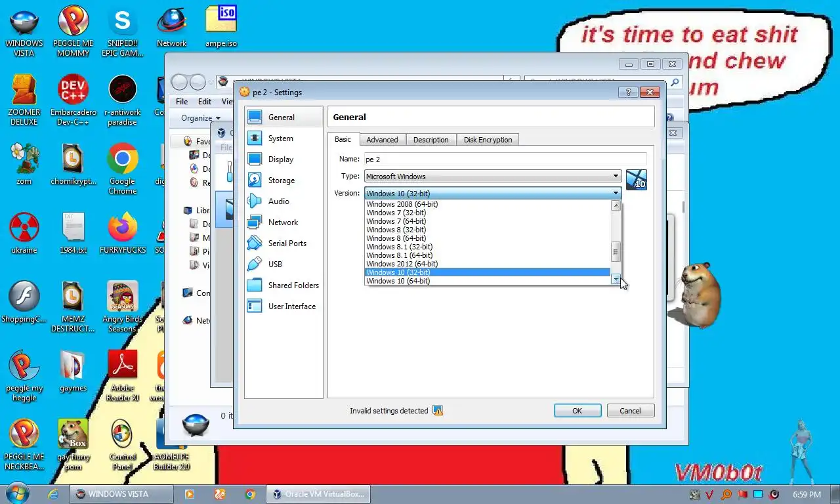Open the ampe.iso file on the desktop
Screen dimensions: 840x504
pyautogui.click(x=221, y=28)
